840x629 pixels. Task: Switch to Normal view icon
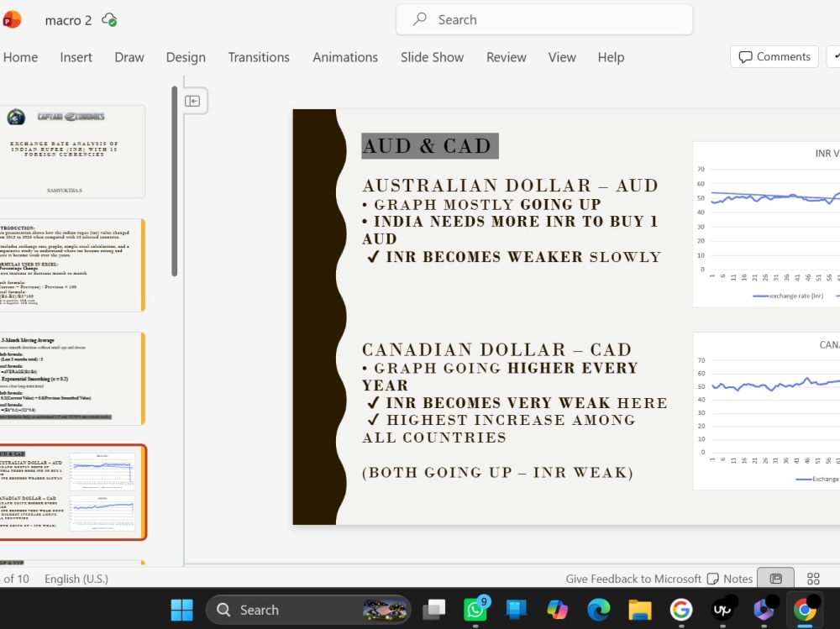[775, 579]
